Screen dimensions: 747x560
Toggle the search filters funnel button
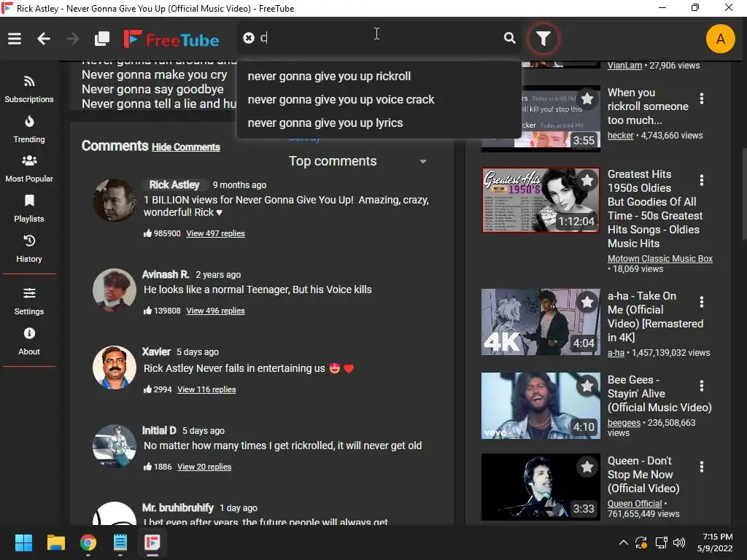543,39
